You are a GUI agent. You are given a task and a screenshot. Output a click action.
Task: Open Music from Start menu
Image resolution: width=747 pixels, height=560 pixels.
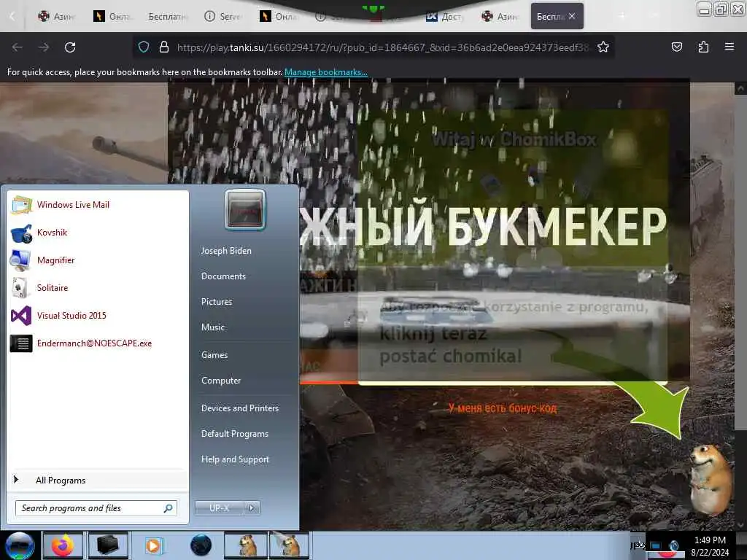coord(213,327)
